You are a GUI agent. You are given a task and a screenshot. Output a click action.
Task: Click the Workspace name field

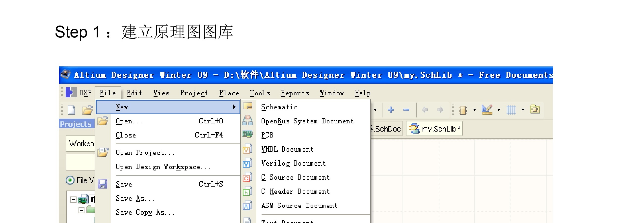pyautogui.click(x=80, y=143)
